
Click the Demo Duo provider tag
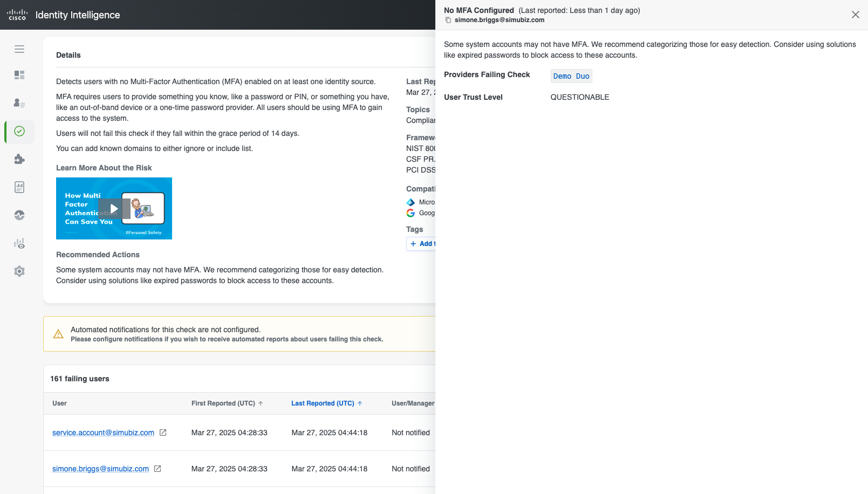tap(571, 76)
